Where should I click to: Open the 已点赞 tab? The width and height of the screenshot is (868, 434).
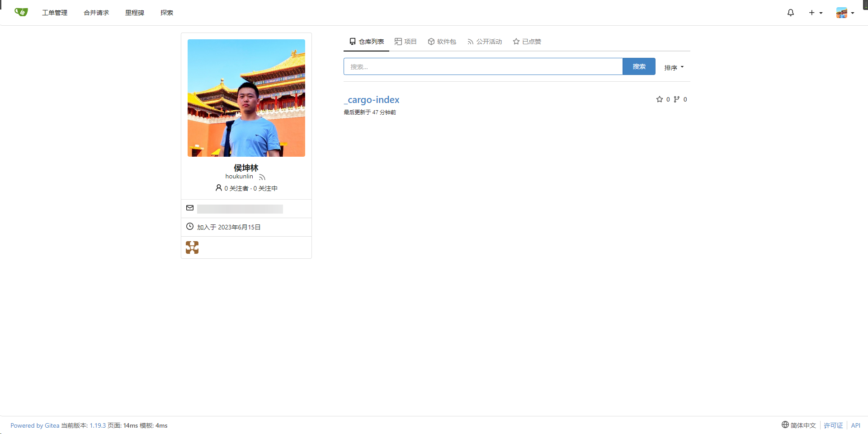pyautogui.click(x=527, y=42)
